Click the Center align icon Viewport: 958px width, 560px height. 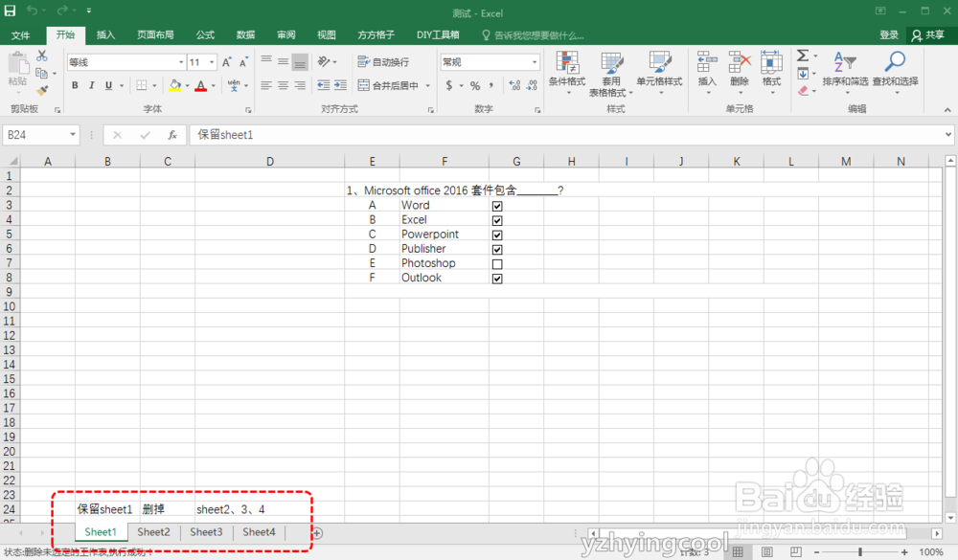point(283,85)
